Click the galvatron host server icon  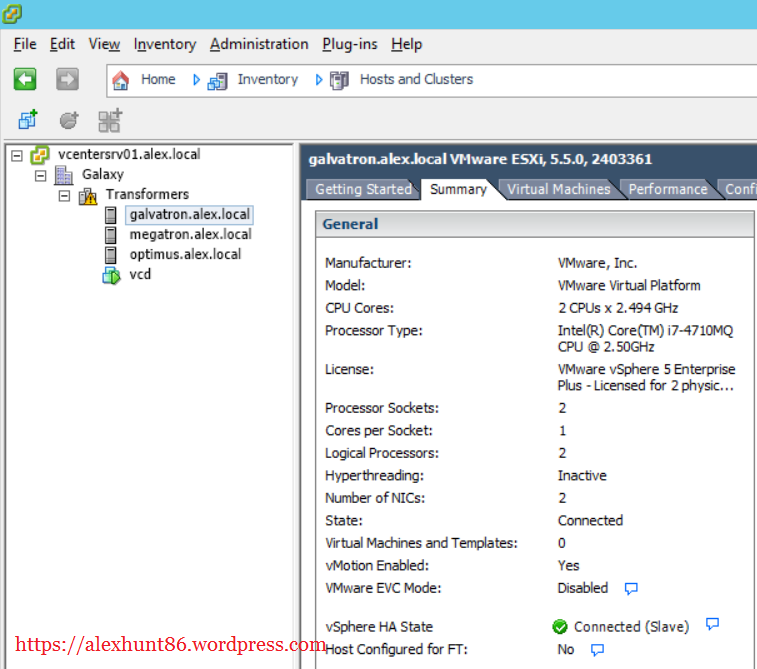click(x=111, y=215)
